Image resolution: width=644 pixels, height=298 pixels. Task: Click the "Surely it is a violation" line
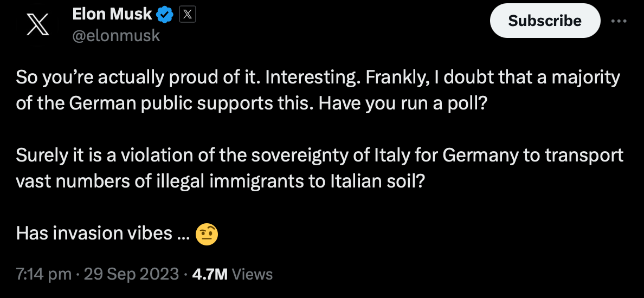pos(319,156)
